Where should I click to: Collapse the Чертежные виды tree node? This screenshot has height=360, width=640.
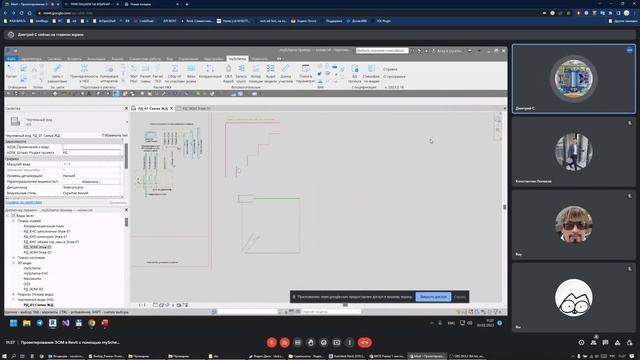[13, 300]
